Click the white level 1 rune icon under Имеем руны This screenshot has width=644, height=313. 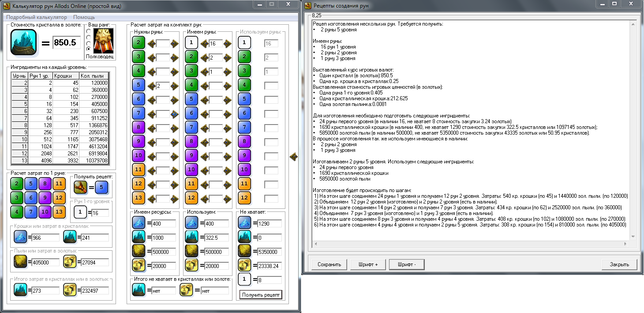click(191, 43)
